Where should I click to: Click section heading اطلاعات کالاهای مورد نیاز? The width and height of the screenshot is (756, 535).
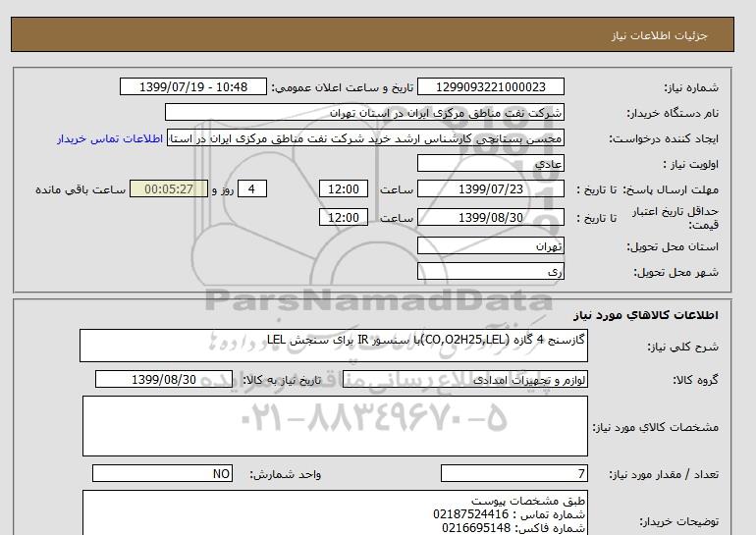[x=646, y=315]
